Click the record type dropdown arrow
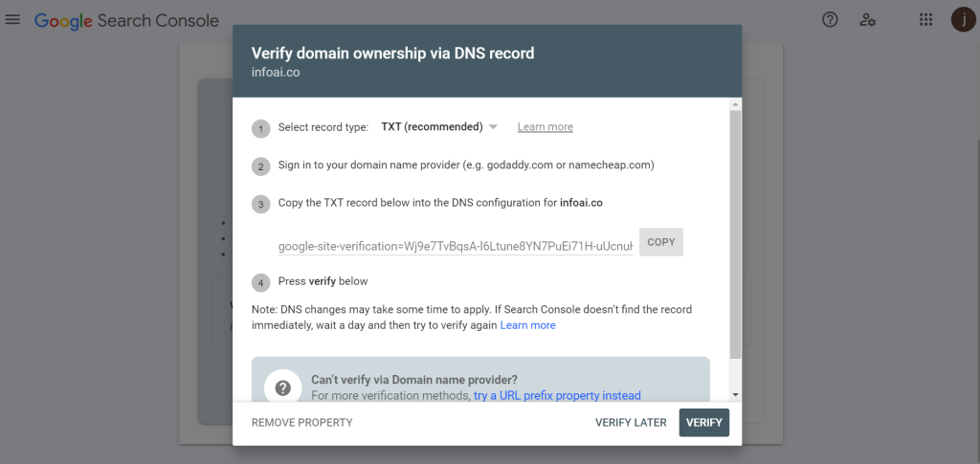980x464 pixels. (x=493, y=127)
